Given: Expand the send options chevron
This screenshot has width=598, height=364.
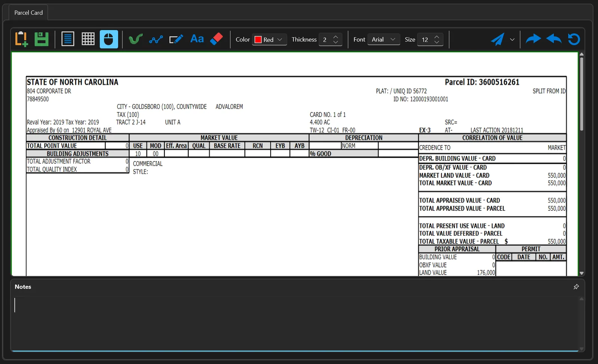Looking at the screenshot, I should click(512, 39).
